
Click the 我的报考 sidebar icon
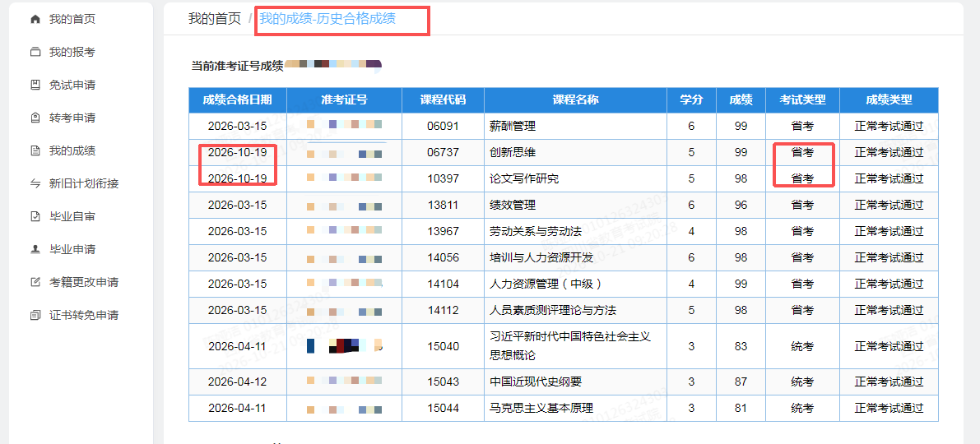tap(35, 52)
